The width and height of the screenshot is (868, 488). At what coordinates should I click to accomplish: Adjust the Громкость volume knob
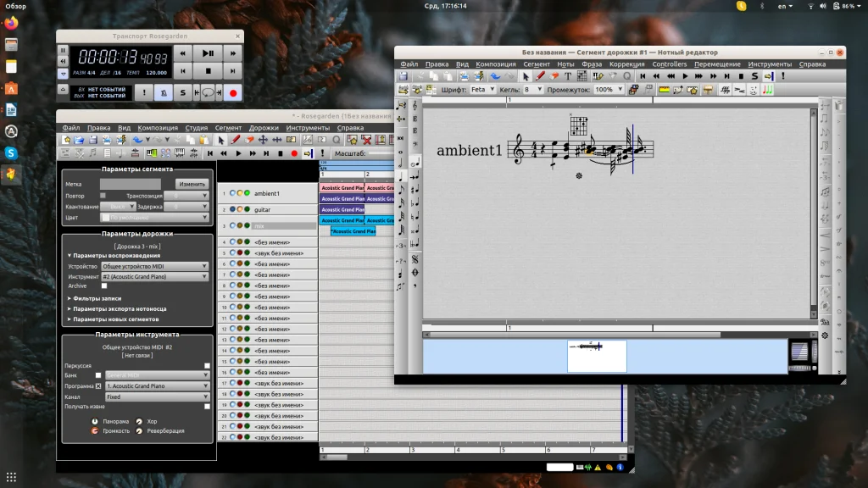point(95,430)
